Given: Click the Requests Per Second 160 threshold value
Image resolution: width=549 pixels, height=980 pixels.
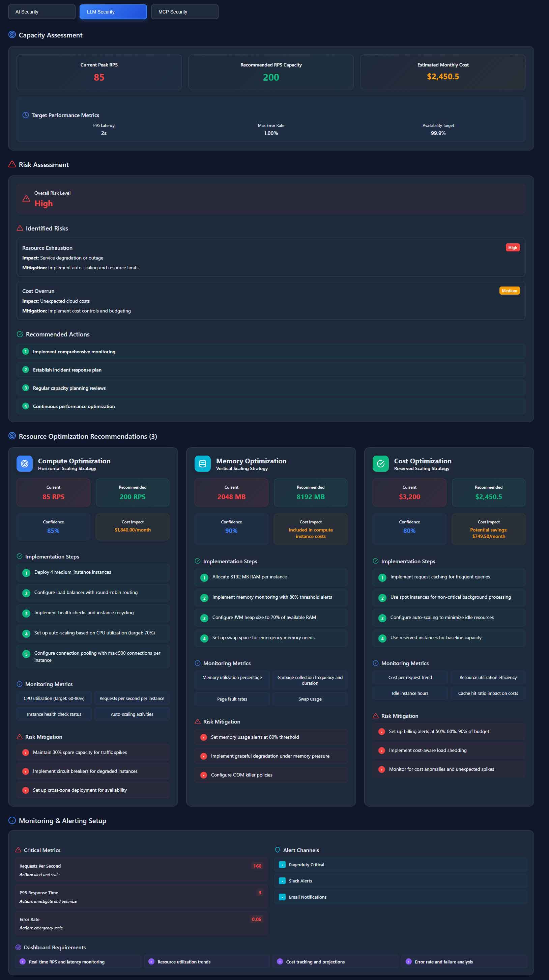Looking at the screenshot, I should coord(257,866).
